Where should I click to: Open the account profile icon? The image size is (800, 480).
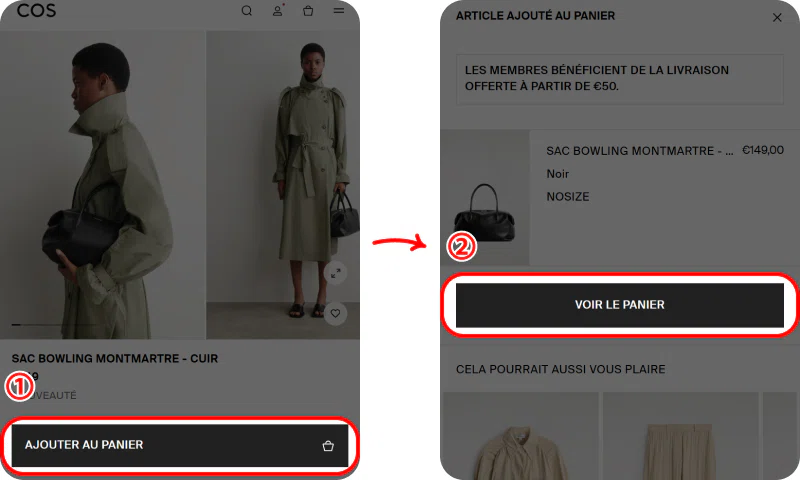278,11
